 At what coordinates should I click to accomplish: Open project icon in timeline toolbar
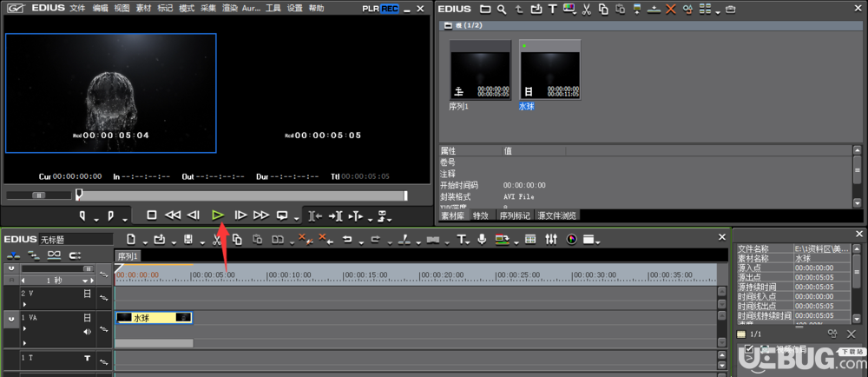[x=160, y=239]
